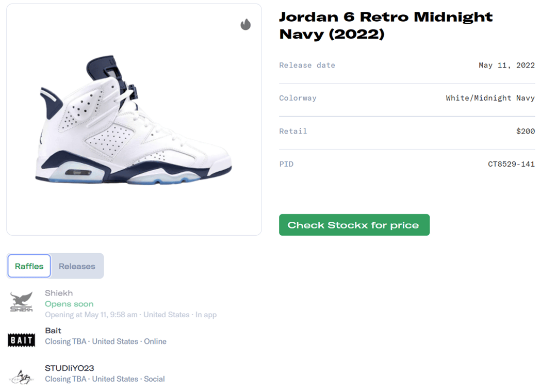The width and height of the screenshot is (557, 392).
Task: Click the Jordan 6 Retro Midnight Navy title
Action: (x=385, y=25)
